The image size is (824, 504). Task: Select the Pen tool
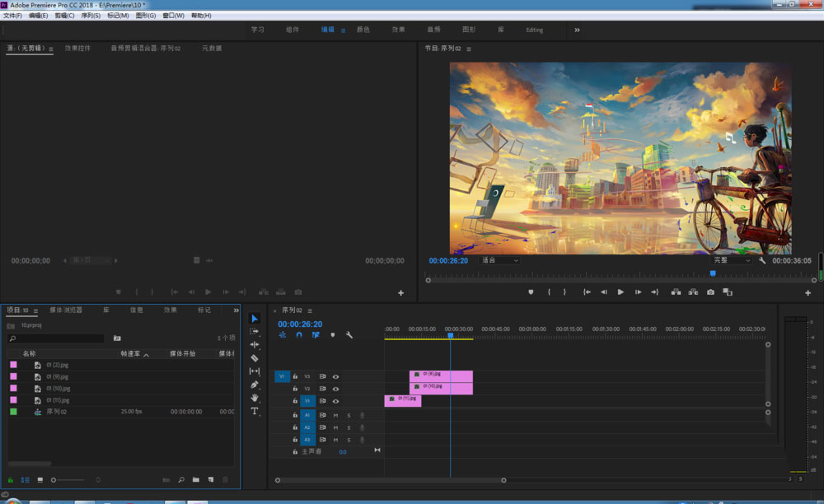click(255, 385)
